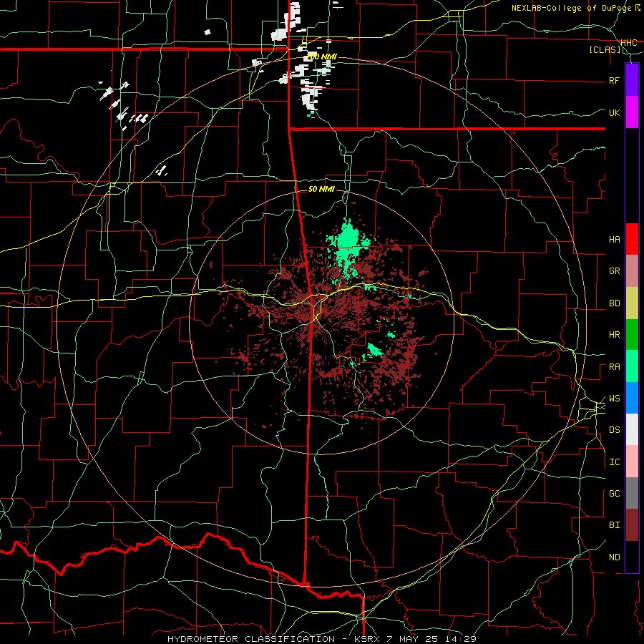Click the ND black legend swatch
This screenshot has width=644, height=644.
pyautogui.click(x=632, y=557)
